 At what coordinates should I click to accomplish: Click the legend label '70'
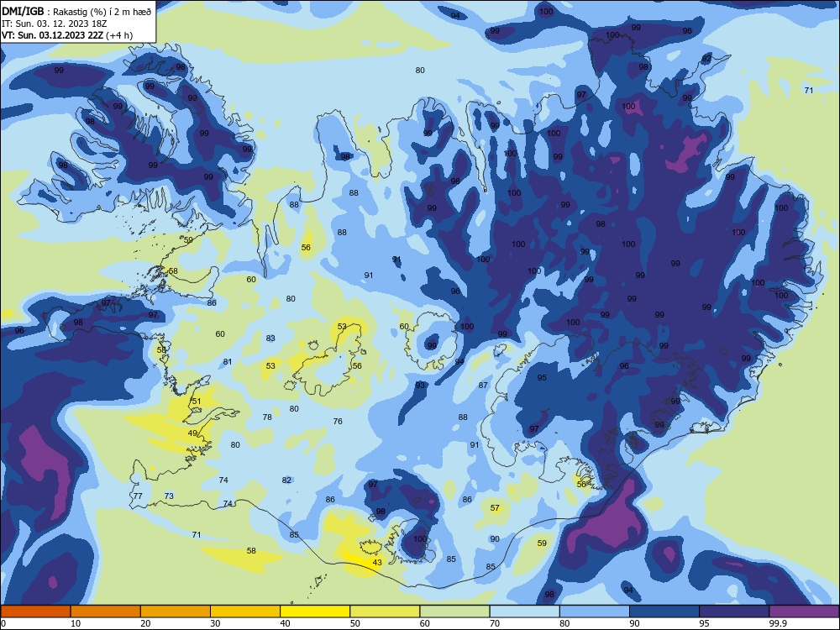pos(495,623)
